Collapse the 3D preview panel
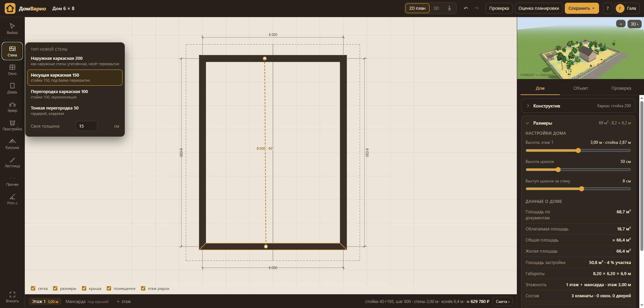The image size is (644, 308). coord(621,24)
